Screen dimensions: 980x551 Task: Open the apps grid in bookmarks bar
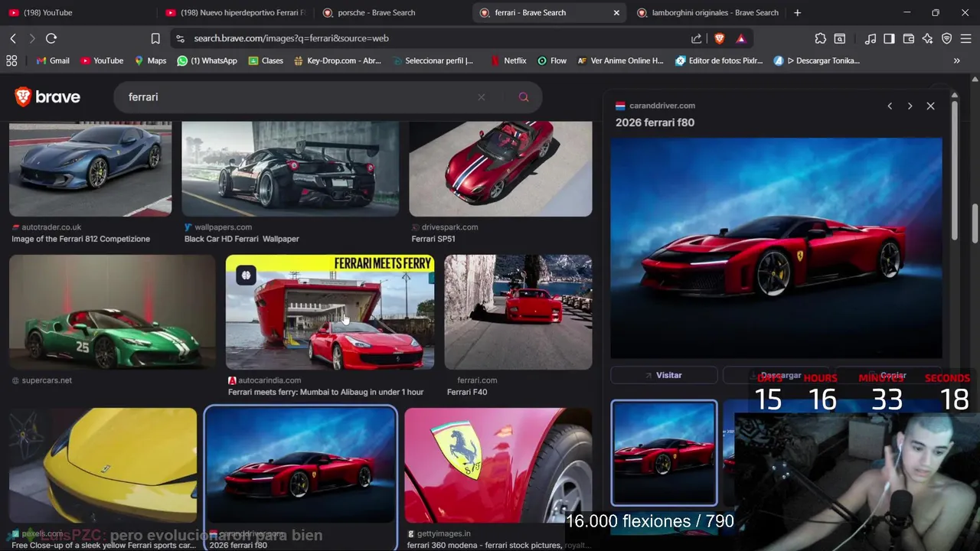[11, 60]
